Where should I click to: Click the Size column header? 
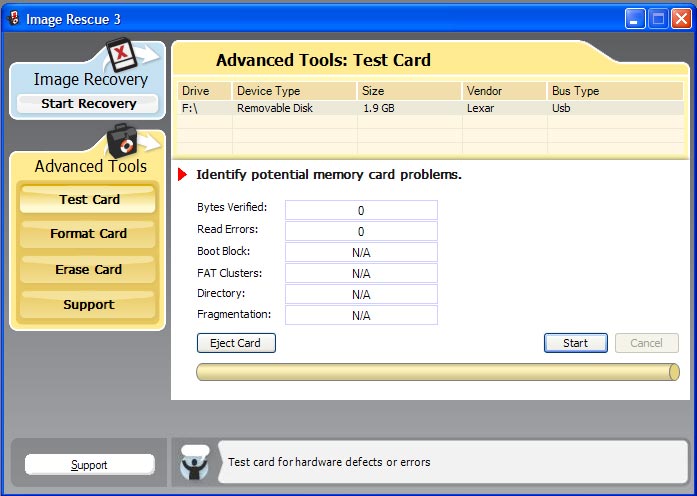409,91
